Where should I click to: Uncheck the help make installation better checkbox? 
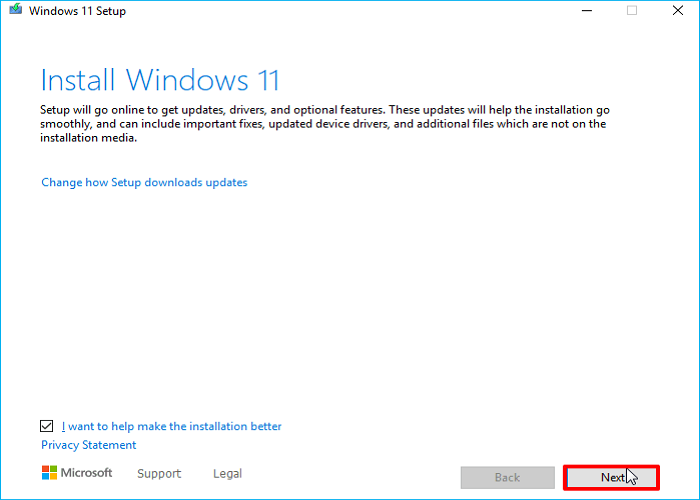point(46,426)
